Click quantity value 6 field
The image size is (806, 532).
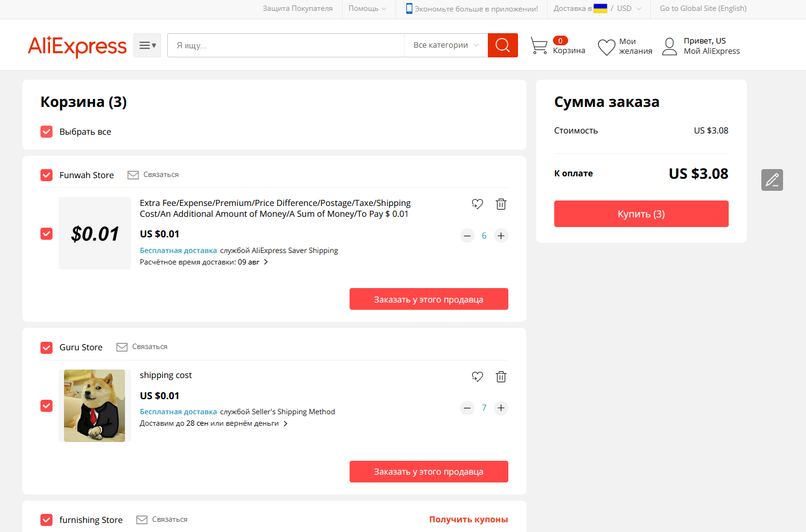coord(484,236)
